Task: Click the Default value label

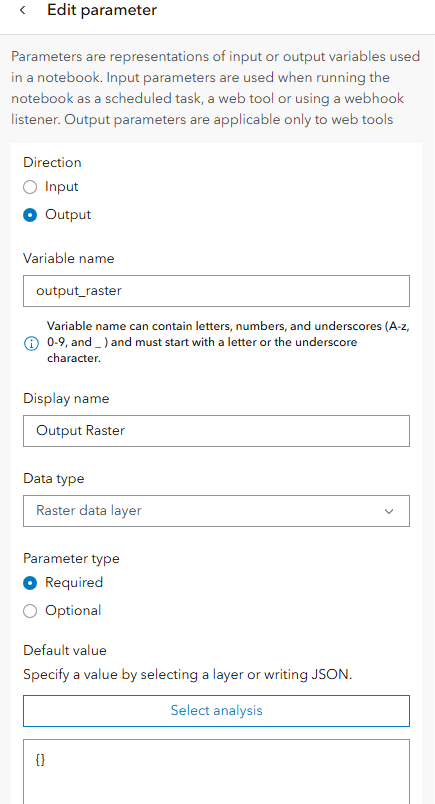Action: point(65,651)
